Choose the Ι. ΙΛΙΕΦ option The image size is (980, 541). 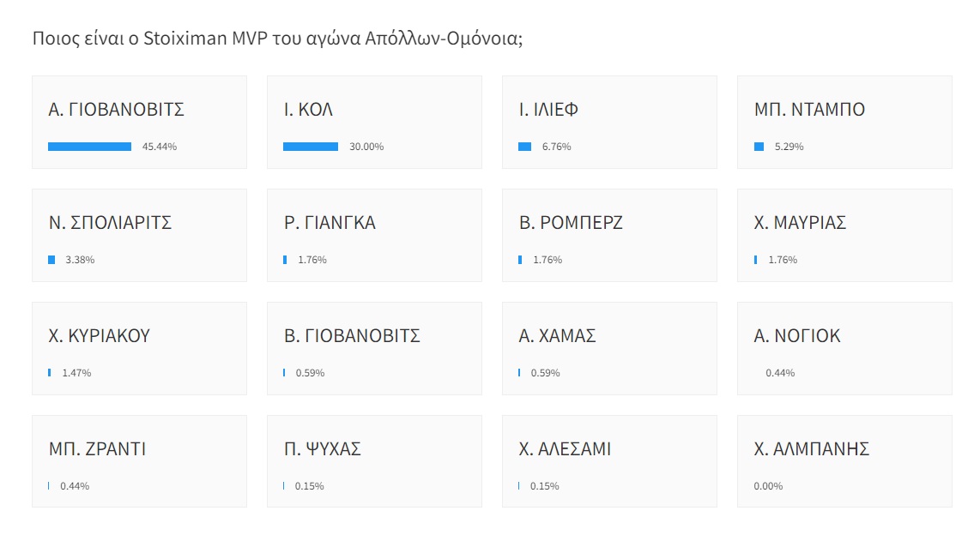609,123
